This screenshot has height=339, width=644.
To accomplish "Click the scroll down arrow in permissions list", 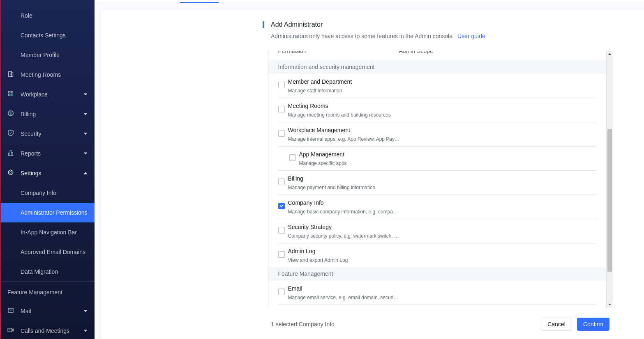I will pyautogui.click(x=609, y=305).
